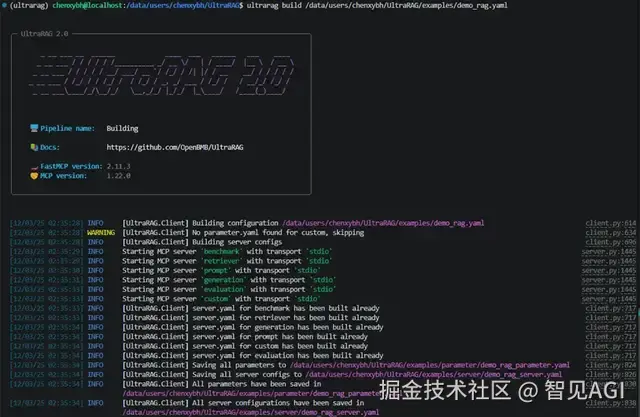Click the 掘金技术社区 @ 智见AGI watermark
640x417 pixels.
coord(502,390)
